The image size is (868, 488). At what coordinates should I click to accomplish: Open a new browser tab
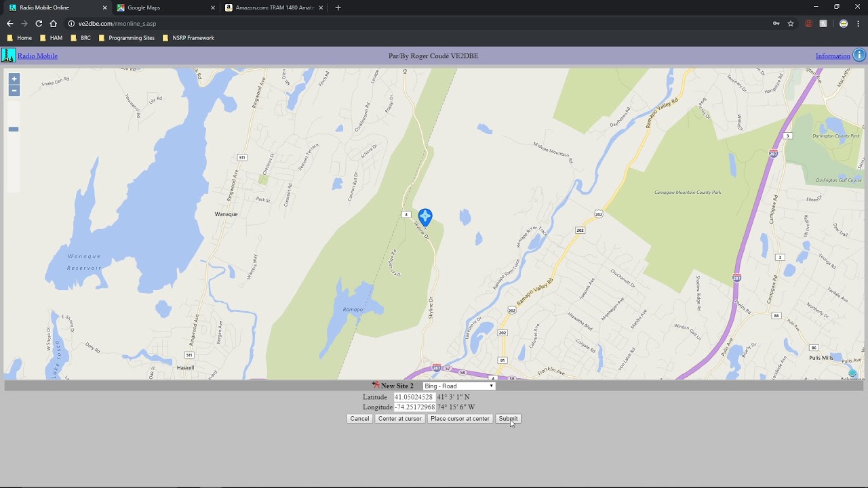click(338, 7)
